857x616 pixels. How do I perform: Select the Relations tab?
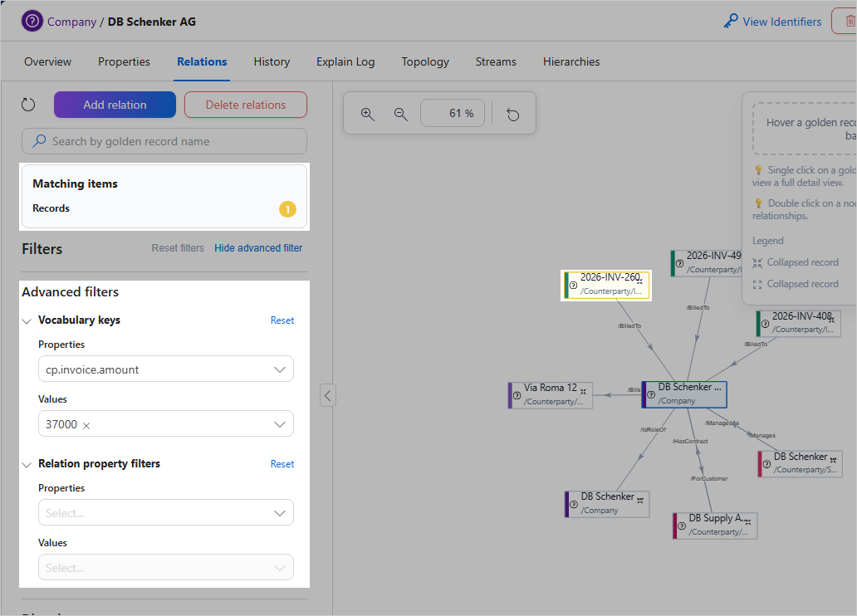[x=202, y=61]
